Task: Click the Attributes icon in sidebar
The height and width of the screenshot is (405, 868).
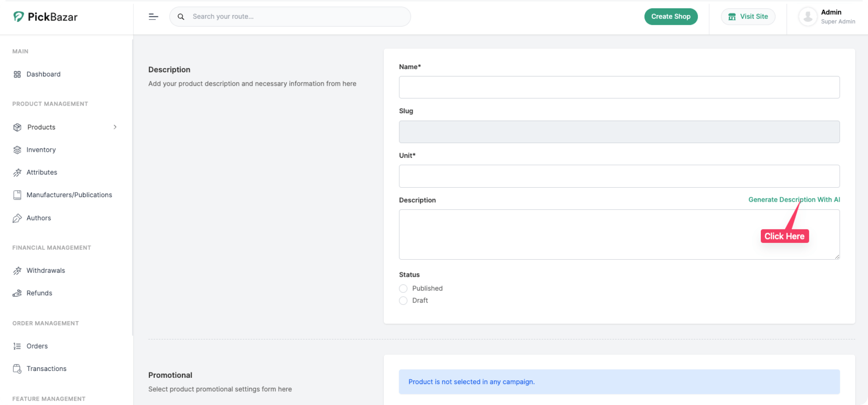Action: pos(17,173)
